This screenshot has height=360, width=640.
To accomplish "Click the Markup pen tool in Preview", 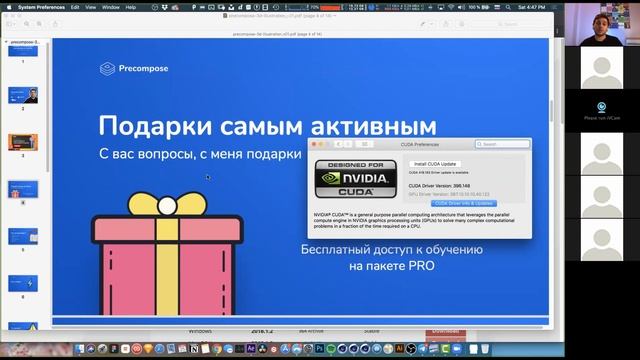I will coord(423,24).
